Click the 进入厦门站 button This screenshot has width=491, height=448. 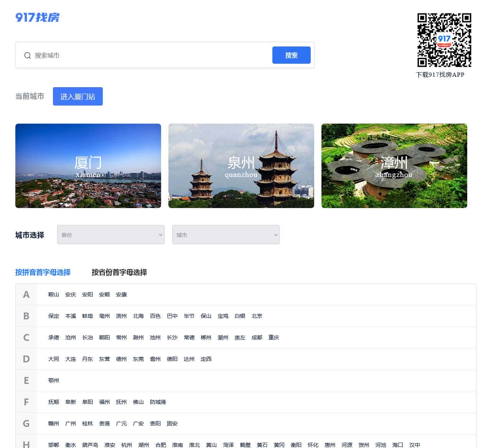(78, 96)
